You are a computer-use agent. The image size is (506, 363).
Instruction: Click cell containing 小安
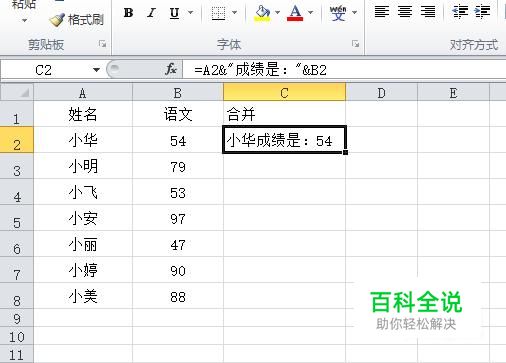coord(83,218)
